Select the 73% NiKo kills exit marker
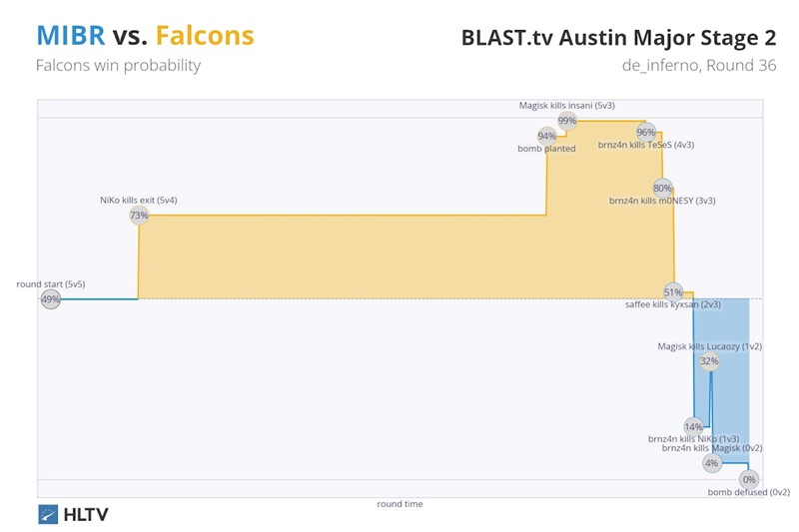Image resolution: width=799 pixels, height=532 pixels. click(139, 215)
